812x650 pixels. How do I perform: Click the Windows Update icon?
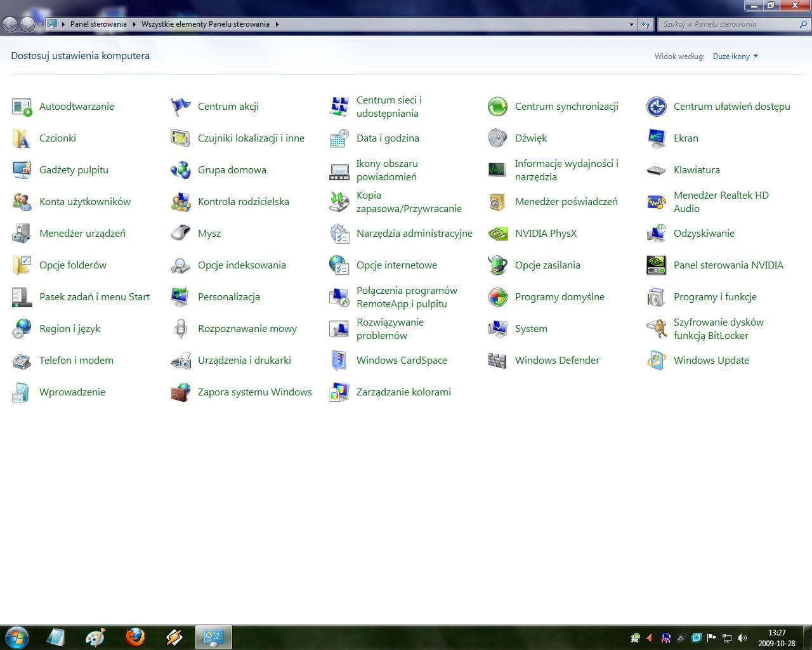(657, 361)
